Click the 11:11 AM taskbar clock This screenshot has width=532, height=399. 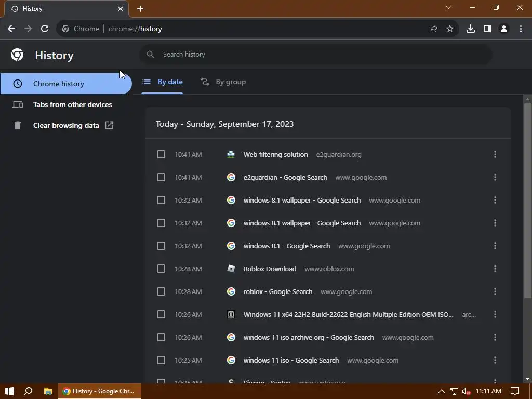[488, 391]
